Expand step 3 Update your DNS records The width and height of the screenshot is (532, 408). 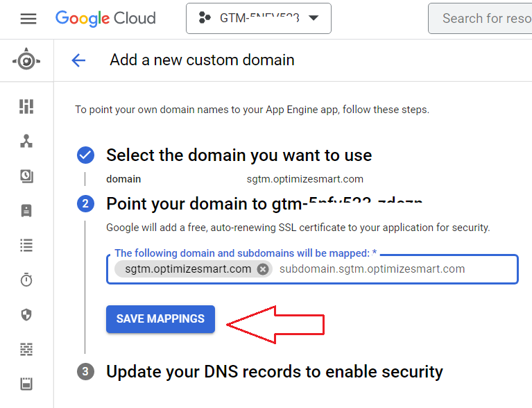(x=274, y=371)
